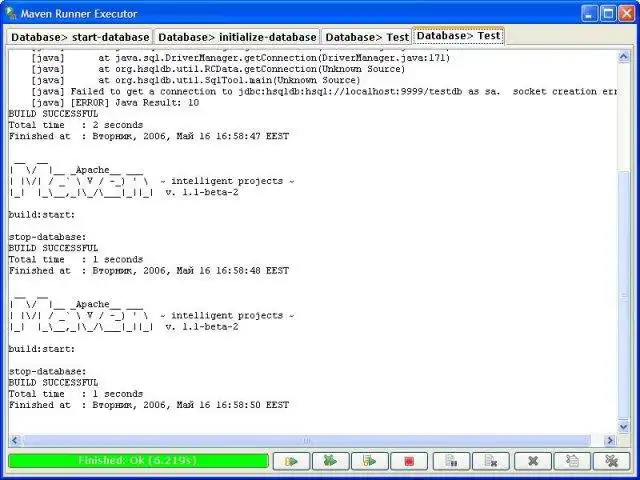The image size is (640, 480).
Task: Click the 'Finished at' line ending 16:58:47 EEST
Action: click(x=149, y=136)
